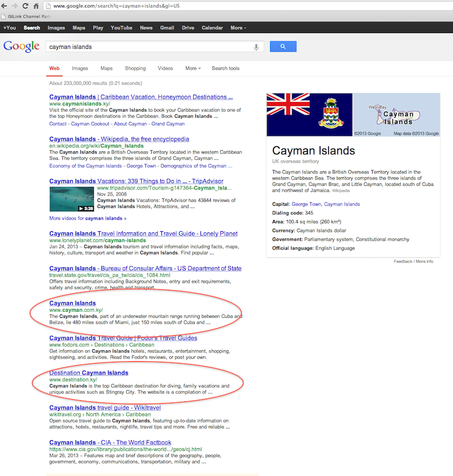The width and height of the screenshot is (453, 476).
Task: Click the Grand Cayman sitelink
Action: pos(168,124)
